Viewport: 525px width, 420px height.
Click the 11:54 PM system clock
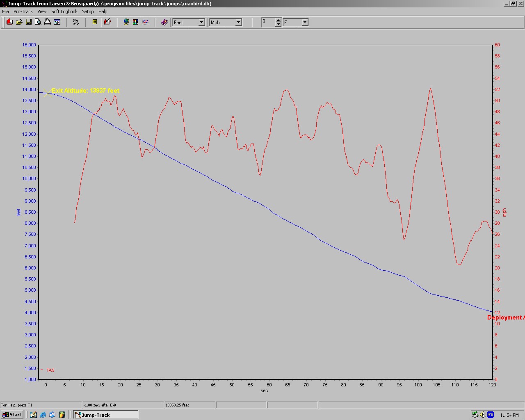click(509, 415)
